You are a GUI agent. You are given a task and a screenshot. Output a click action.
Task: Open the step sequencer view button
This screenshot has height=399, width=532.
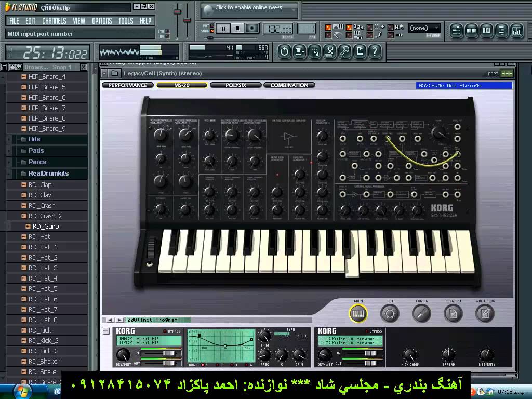coord(471,31)
